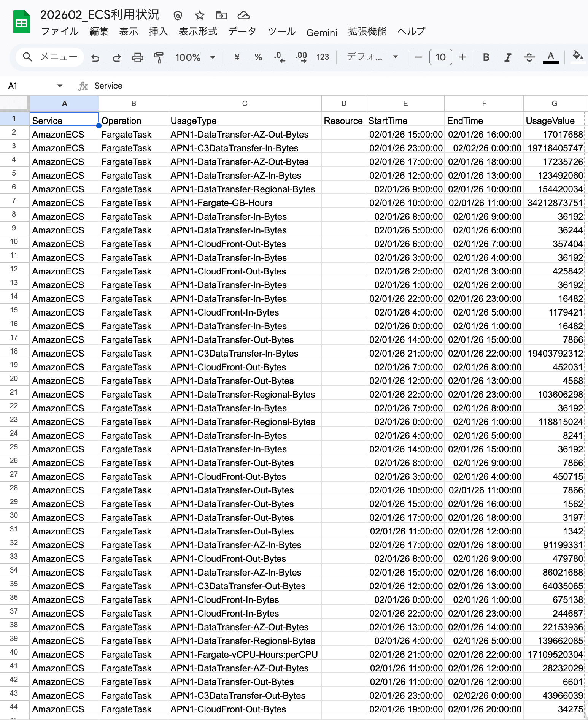Click the font size input field
This screenshot has height=720, width=588.
point(440,57)
